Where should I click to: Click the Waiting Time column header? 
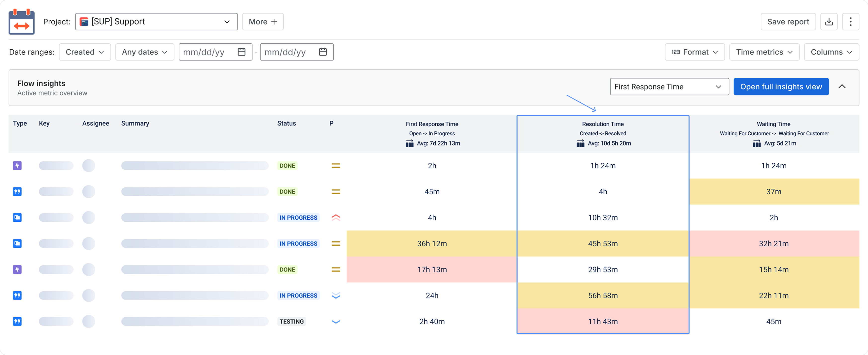(773, 124)
